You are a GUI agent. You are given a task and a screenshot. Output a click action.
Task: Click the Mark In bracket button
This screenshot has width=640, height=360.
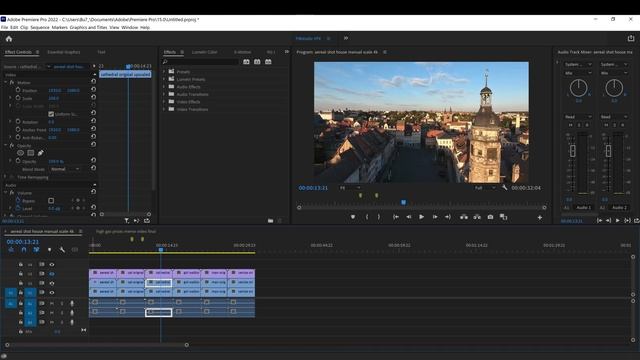(x=367, y=217)
